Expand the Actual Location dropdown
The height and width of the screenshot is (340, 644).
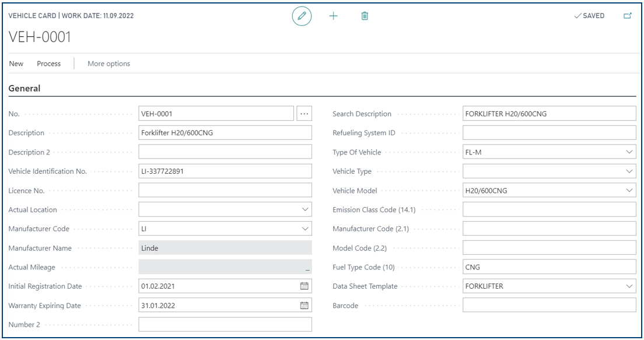pos(305,209)
